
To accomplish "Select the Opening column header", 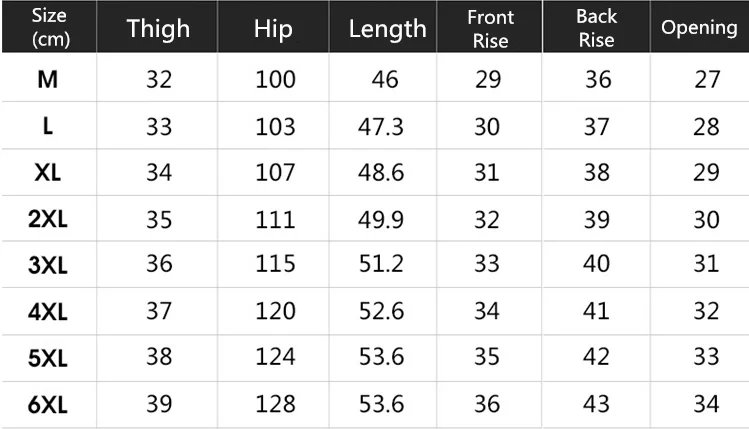I will [x=699, y=28].
